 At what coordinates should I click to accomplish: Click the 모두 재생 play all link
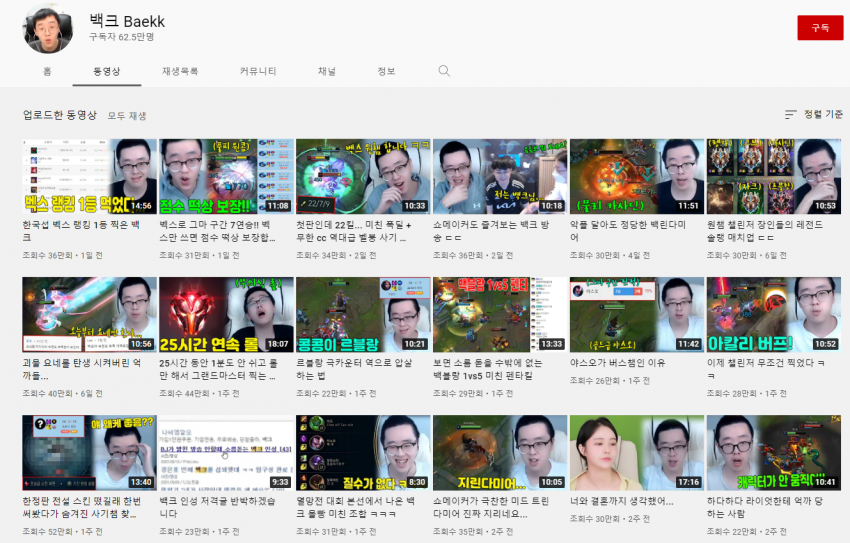click(127, 115)
